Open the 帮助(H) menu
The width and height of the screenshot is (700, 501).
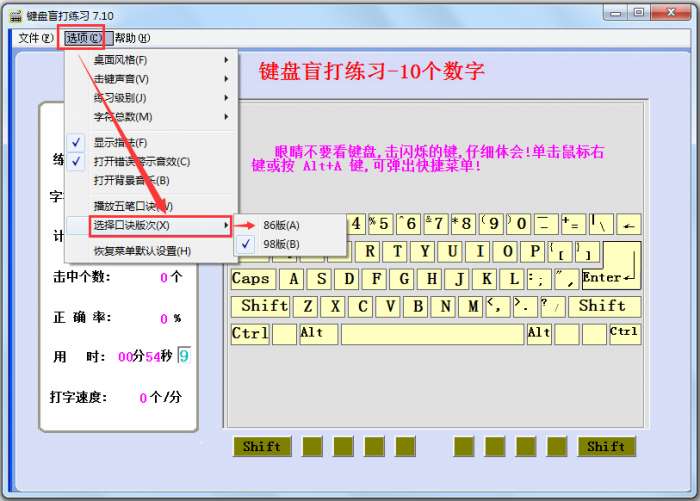(132, 38)
